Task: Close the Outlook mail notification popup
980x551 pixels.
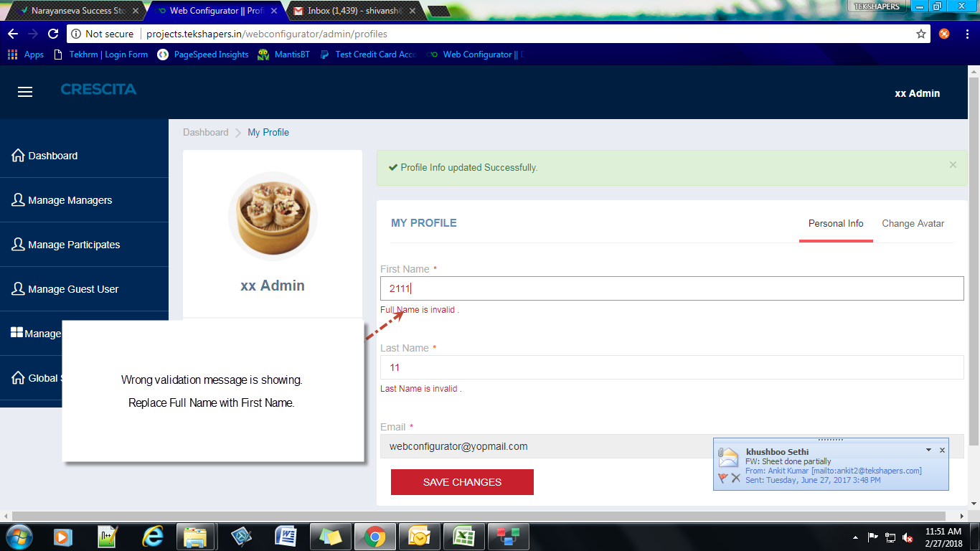Action: 942,450
